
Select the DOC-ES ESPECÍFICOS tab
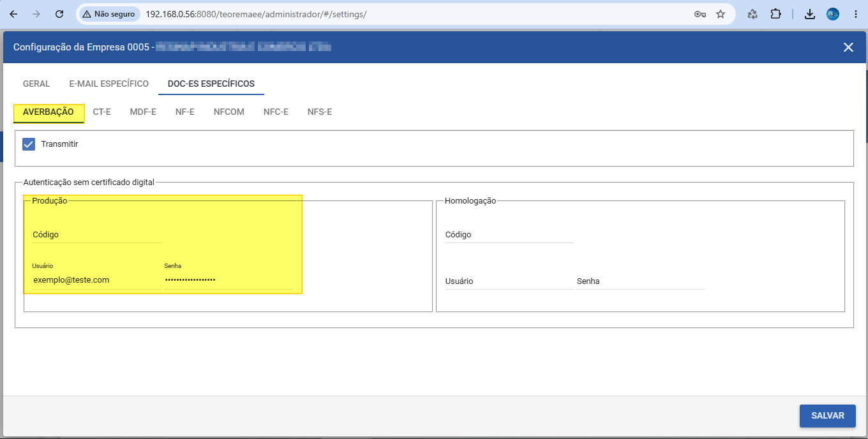pos(211,84)
